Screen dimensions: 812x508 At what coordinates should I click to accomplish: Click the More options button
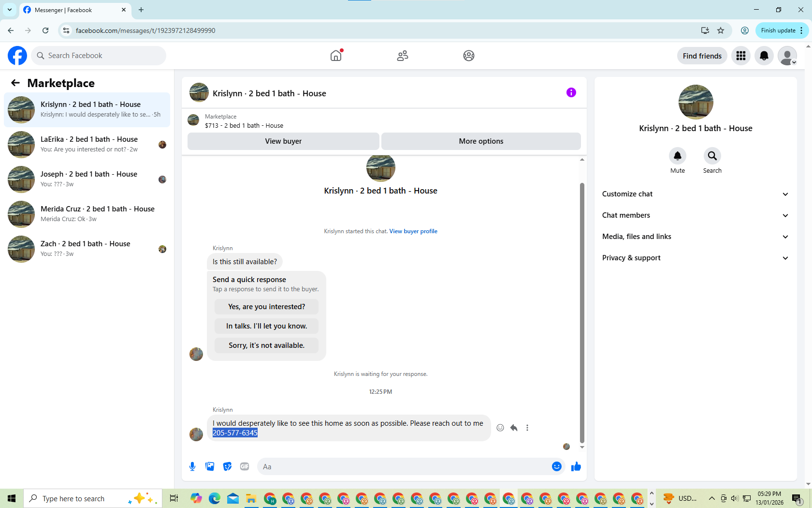point(481,141)
